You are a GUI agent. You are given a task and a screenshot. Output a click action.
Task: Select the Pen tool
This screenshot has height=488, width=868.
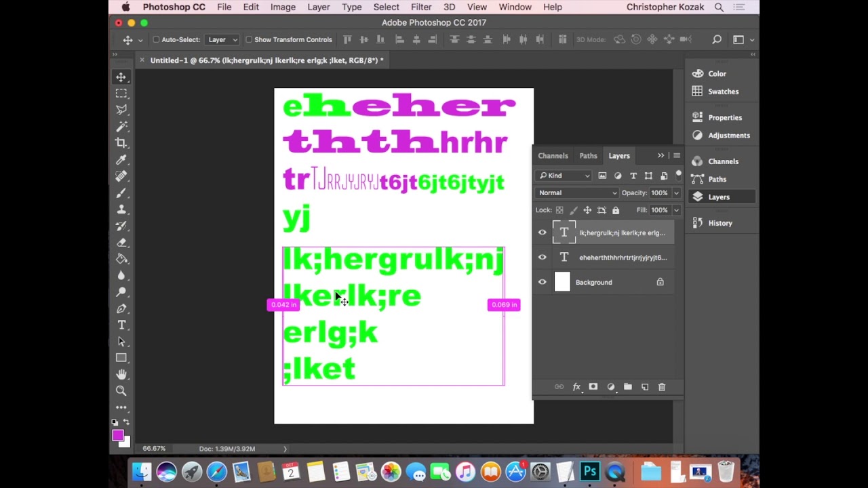(x=121, y=308)
